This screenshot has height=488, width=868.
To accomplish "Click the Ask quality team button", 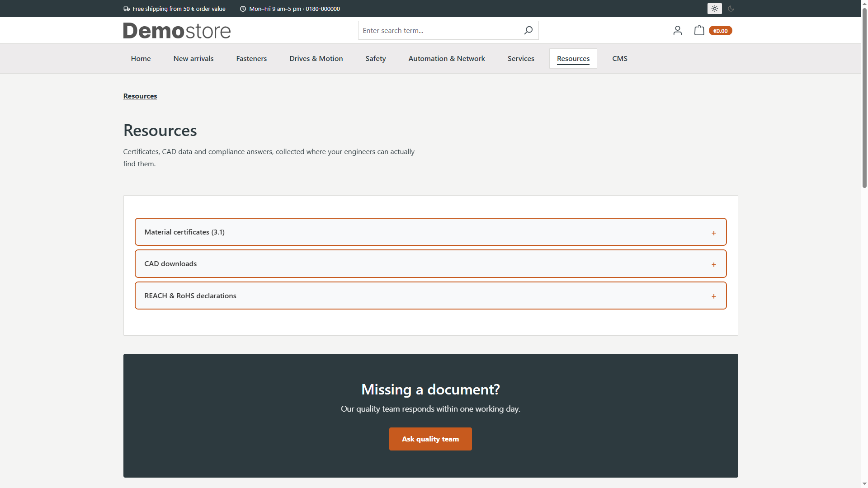I will [430, 439].
